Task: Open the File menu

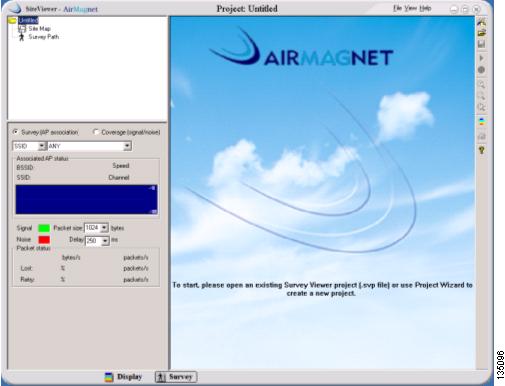Action: point(397,8)
